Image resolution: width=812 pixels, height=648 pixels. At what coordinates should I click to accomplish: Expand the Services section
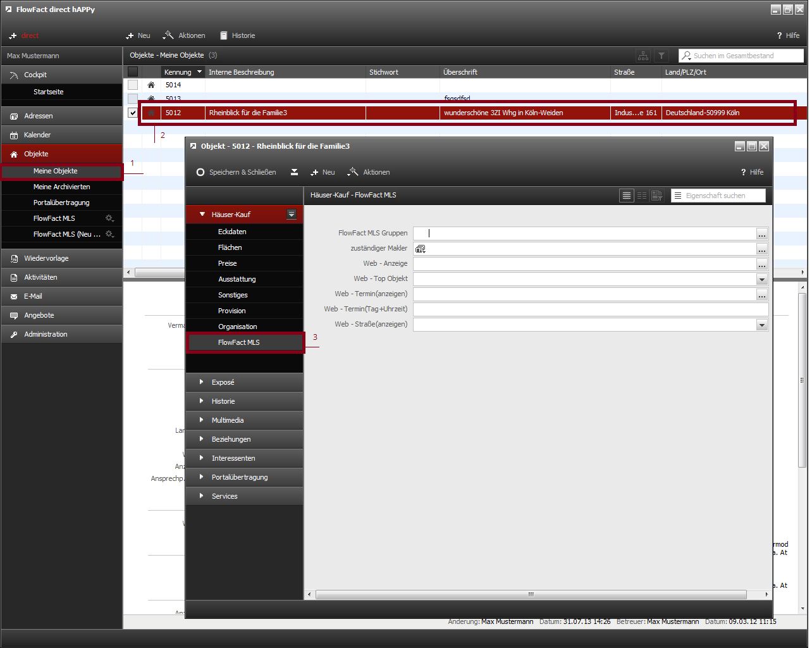[245, 496]
